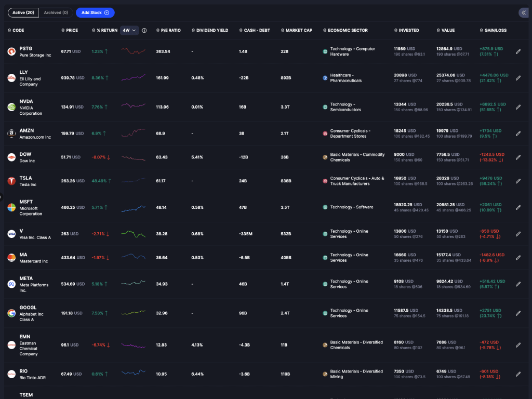532x399 pixels.
Task: Click the edit pencil for RIO row
Action: point(518,374)
